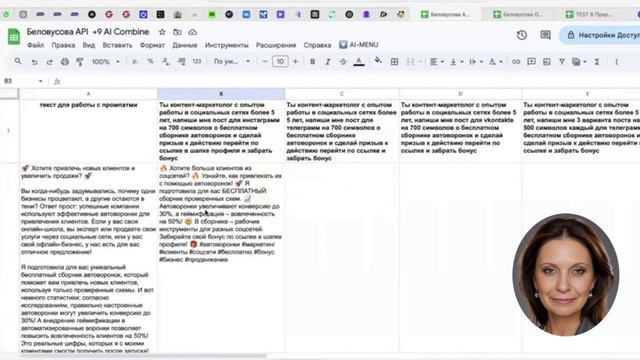
Task: Open the horizontal align dropdown
Action: pos(437,62)
